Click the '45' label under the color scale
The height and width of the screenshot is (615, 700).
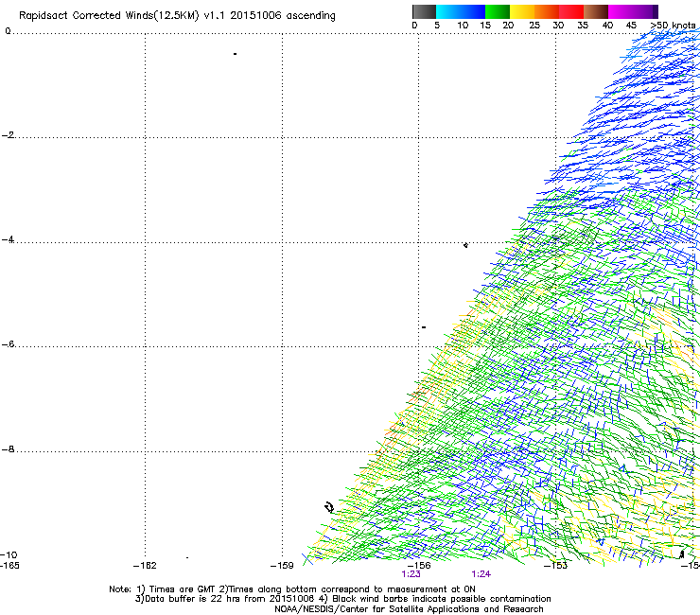[x=631, y=26]
